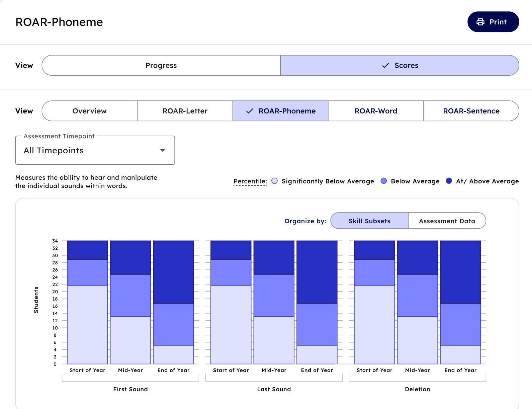Image resolution: width=532 pixels, height=409 pixels.
Task: Click the checkmark icon beside Scores
Action: pyautogui.click(x=385, y=66)
